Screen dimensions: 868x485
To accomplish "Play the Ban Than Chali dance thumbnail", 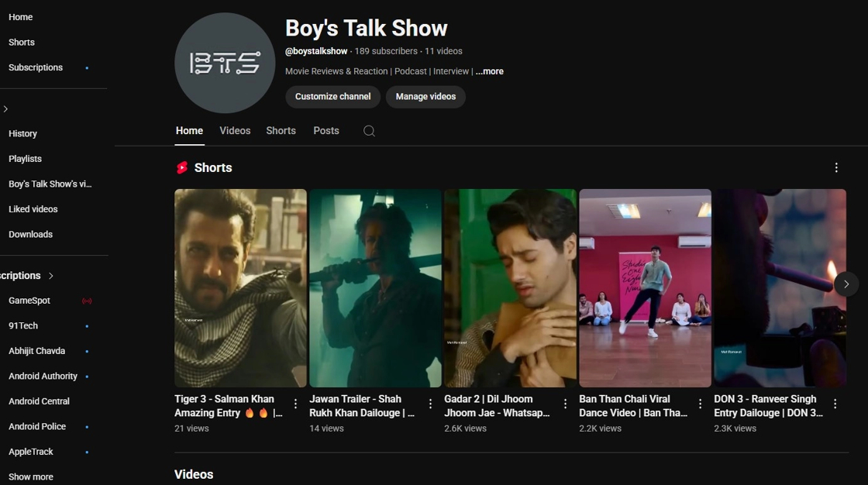I will (645, 288).
